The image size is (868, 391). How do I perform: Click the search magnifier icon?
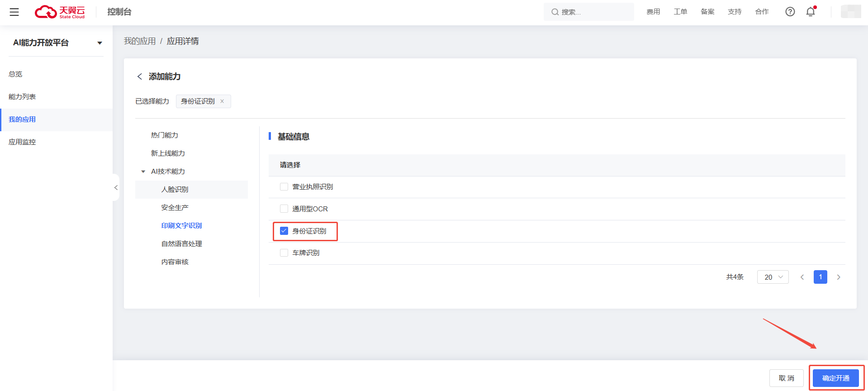pos(555,12)
